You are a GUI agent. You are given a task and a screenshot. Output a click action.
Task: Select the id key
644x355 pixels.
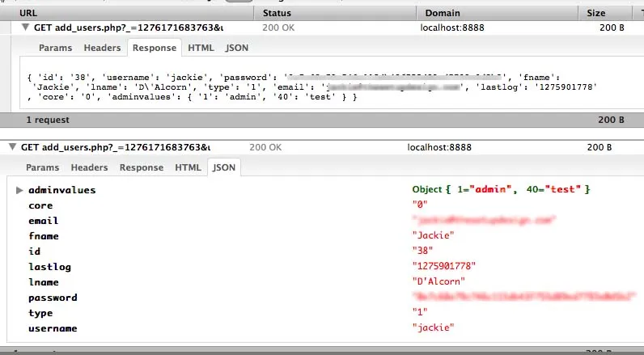(35, 251)
